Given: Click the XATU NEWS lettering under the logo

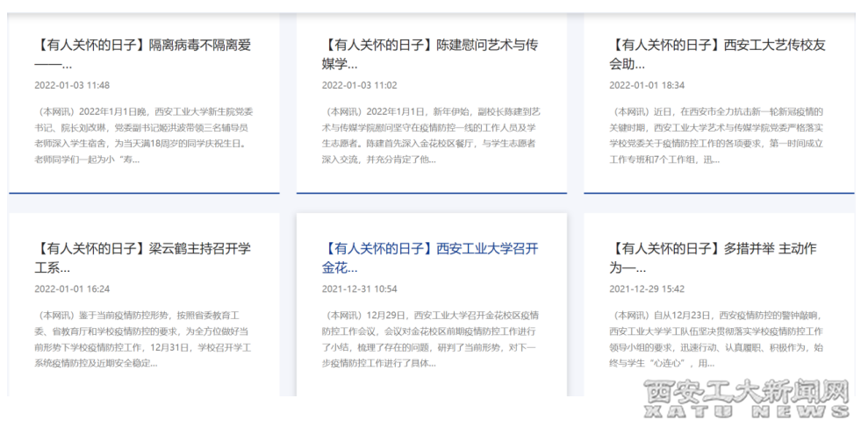Looking at the screenshot, I should click(746, 412).
